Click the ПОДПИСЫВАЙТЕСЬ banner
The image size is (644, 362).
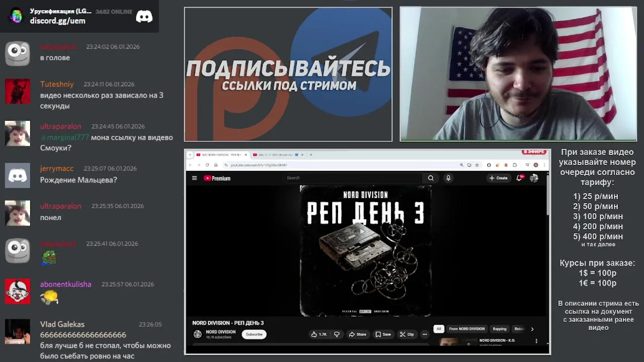point(288,74)
